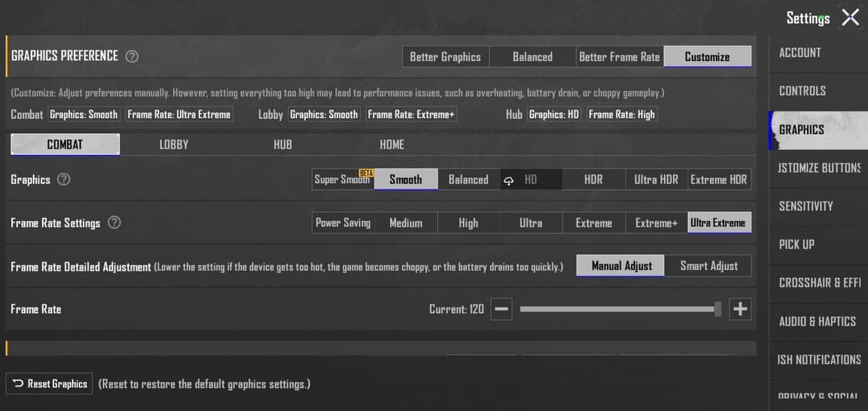Select Super Smooth beta graphics option

(343, 179)
